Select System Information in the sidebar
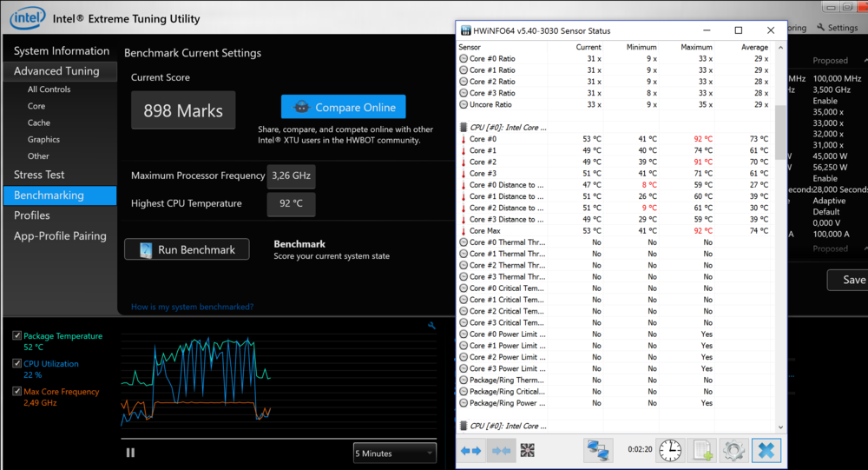 coord(61,50)
